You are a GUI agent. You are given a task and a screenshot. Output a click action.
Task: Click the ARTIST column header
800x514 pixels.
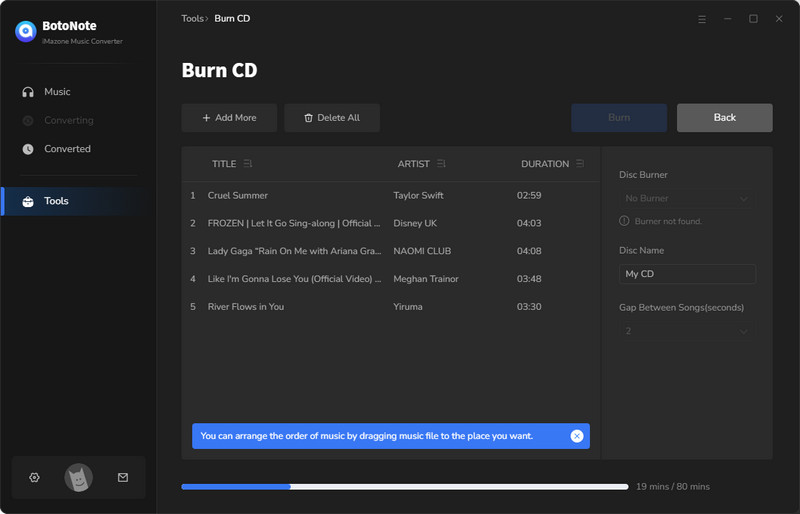[x=413, y=164]
